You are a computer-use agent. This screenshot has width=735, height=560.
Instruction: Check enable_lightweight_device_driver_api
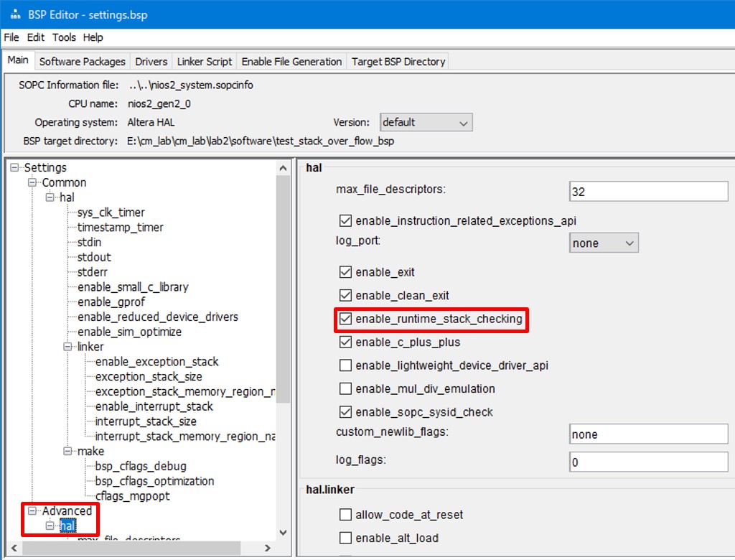(345, 366)
